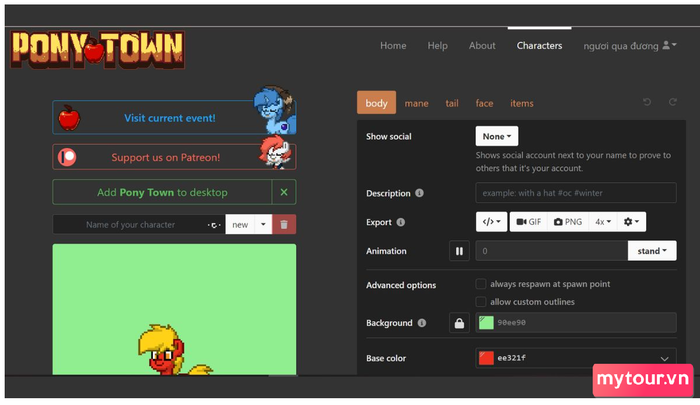Click the redo arrow icon
Viewport: 700px width, 405px height.
673,102
